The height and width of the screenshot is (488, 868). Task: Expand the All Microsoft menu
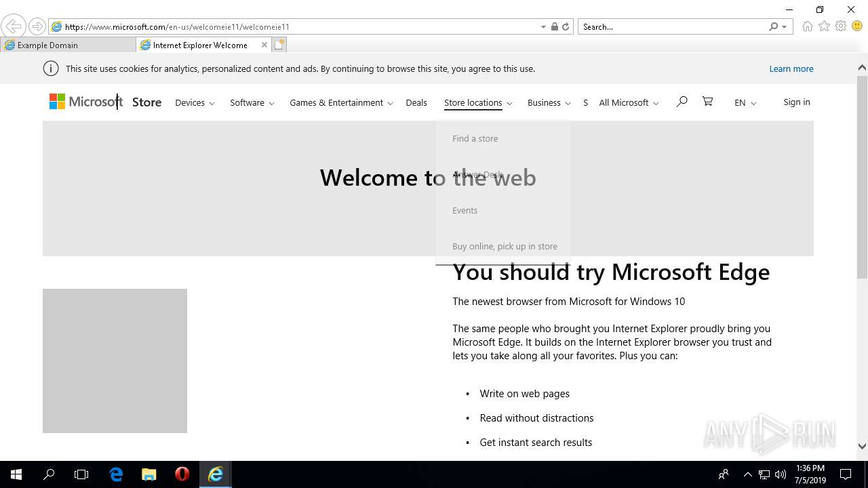click(x=629, y=102)
